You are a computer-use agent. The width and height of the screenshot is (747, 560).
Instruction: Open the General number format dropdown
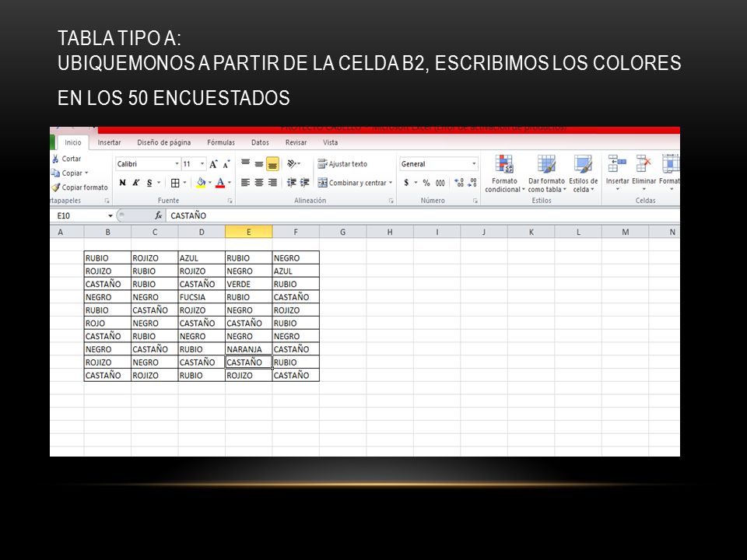pos(474,164)
